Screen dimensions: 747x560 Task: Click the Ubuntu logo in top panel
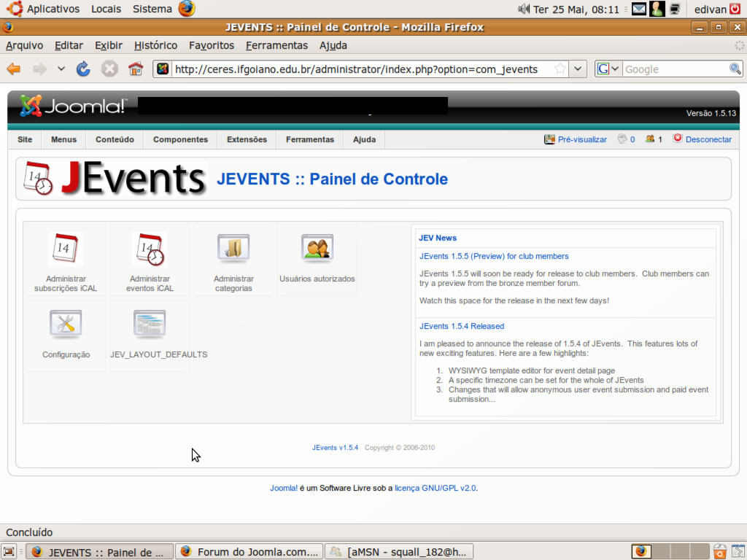coord(15,9)
